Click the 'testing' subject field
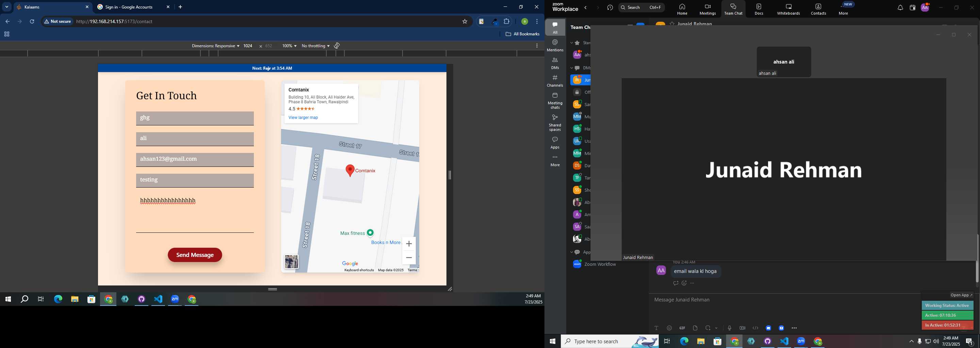This screenshot has width=980, height=348. tap(195, 180)
